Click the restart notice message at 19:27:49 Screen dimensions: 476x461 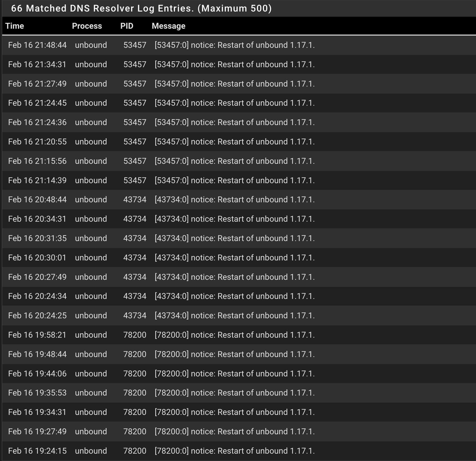tap(235, 432)
